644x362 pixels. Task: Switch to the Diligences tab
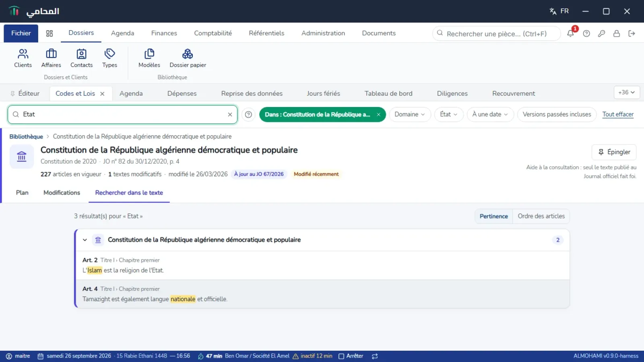point(452,94)
